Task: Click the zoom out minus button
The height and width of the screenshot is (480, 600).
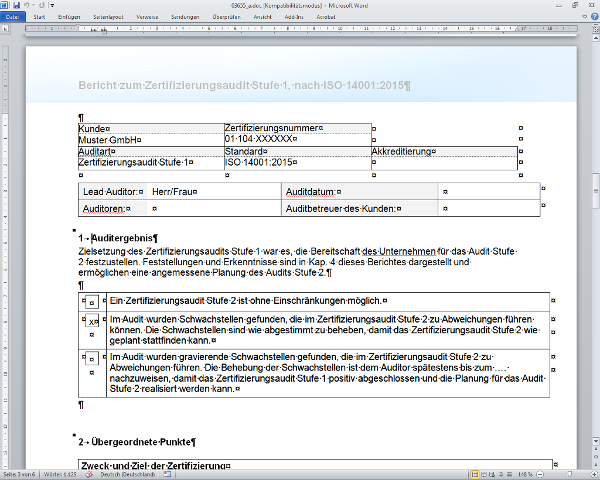Action: (537, 473)
